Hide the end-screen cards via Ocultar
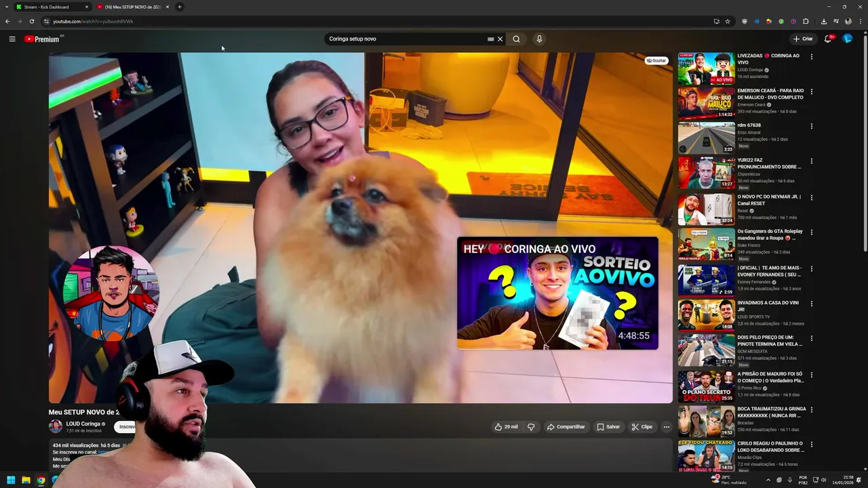The width and height of the screenshot is (868, 488). (656, 60)
